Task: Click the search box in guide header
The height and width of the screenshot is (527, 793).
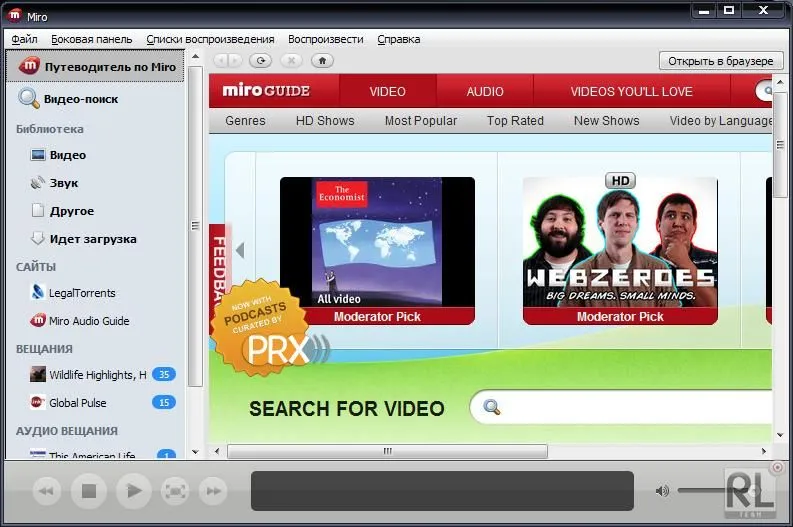Action: [764, 91]
